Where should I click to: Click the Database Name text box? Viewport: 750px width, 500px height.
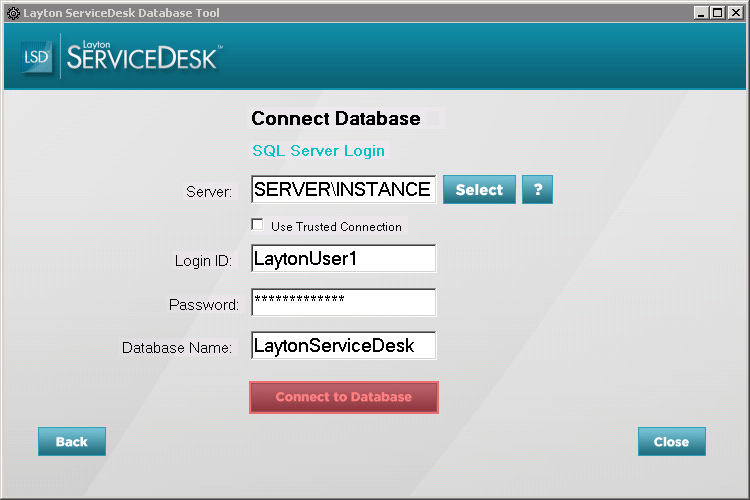[x=343, y=345]
